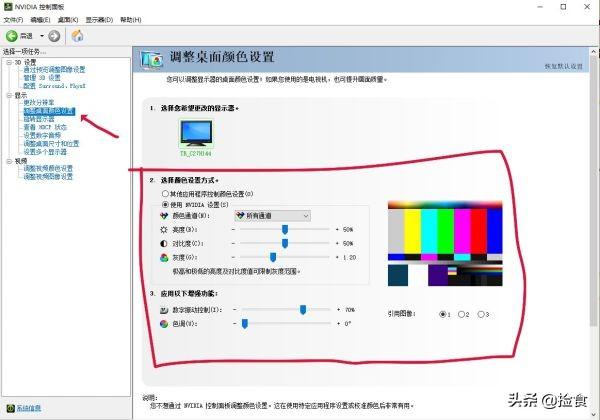Select the monitor thumbnail under step 1

(x=196, y=134)
